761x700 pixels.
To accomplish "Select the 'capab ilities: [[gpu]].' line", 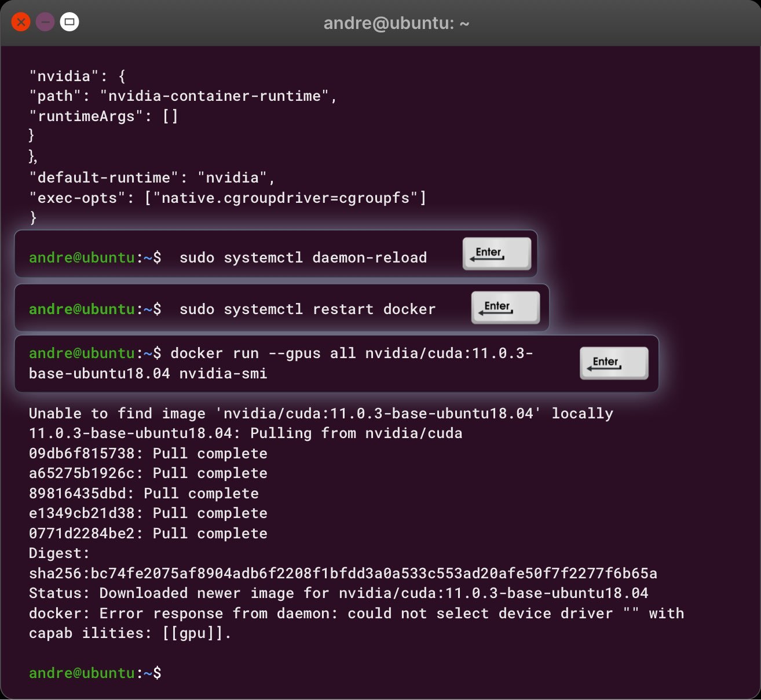I will pos(130,633).
